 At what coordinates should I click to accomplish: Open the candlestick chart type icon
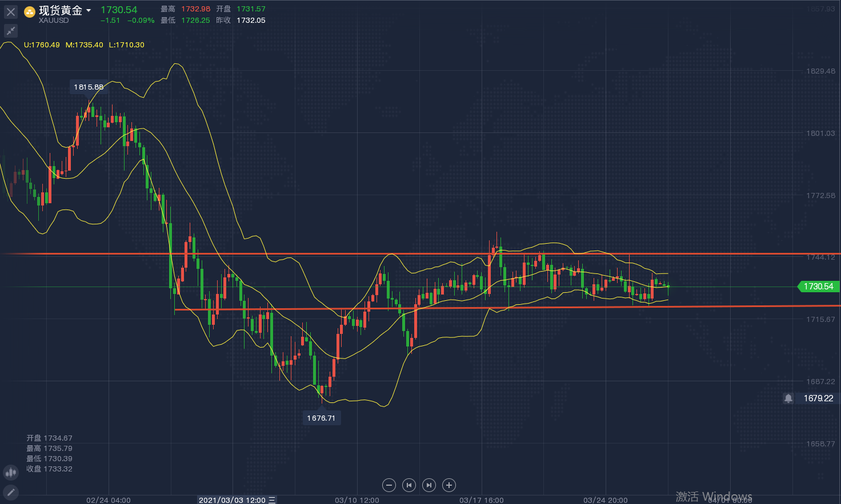pos(11,472)
